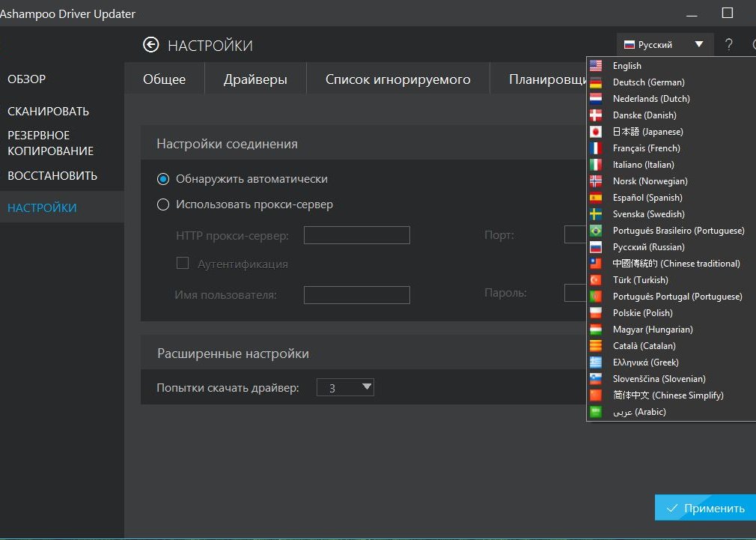Click the Dutch flag icon
The width and height of the screenshot is (756, 540).
596,98
